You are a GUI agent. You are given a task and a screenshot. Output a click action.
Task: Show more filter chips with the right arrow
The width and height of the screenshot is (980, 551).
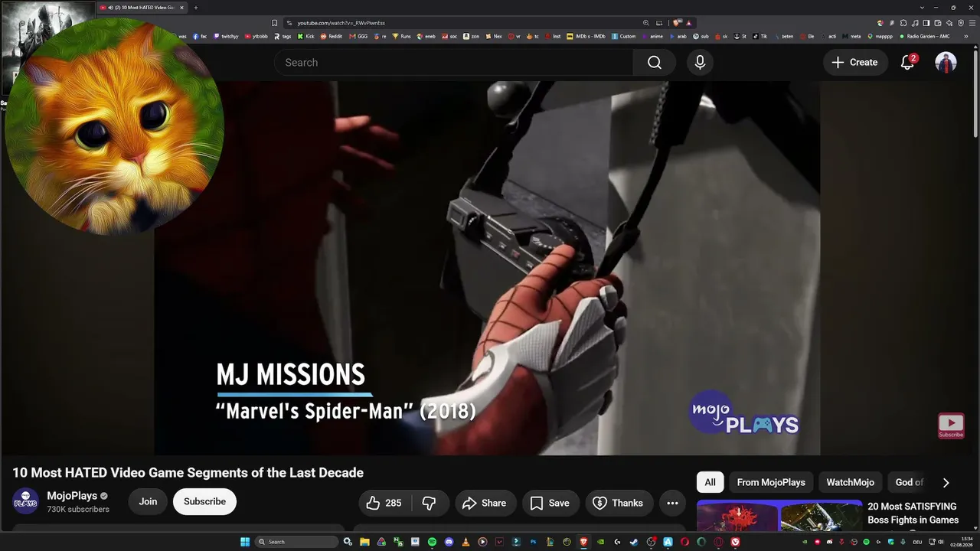point(946,482)
